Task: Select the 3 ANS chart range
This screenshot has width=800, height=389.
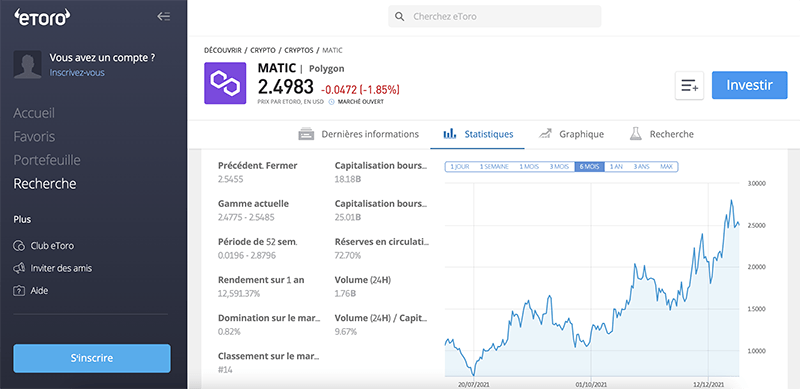Action: coord(641,167)
